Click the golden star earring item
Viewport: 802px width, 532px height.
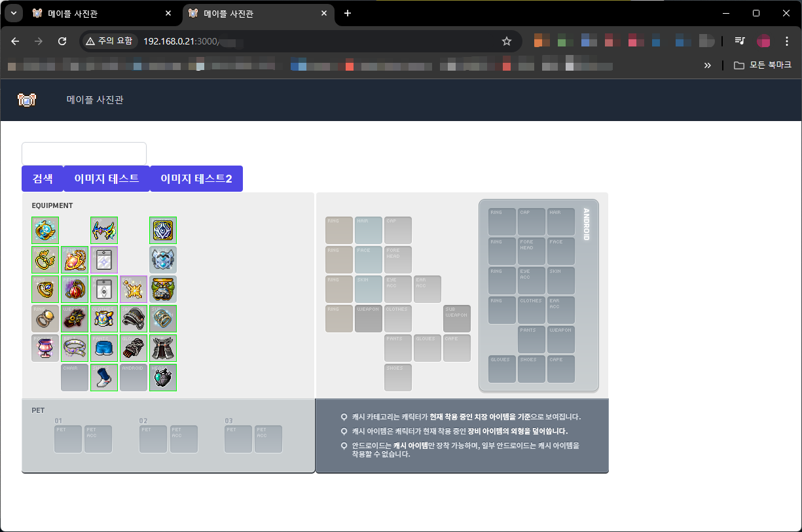(x=134, y=289)
